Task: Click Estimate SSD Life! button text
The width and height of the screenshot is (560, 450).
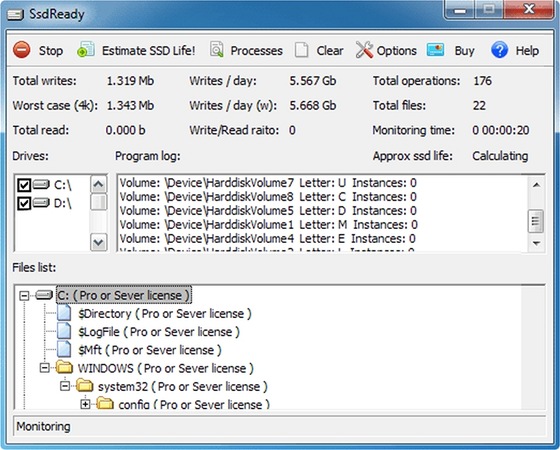Action: 149,51
